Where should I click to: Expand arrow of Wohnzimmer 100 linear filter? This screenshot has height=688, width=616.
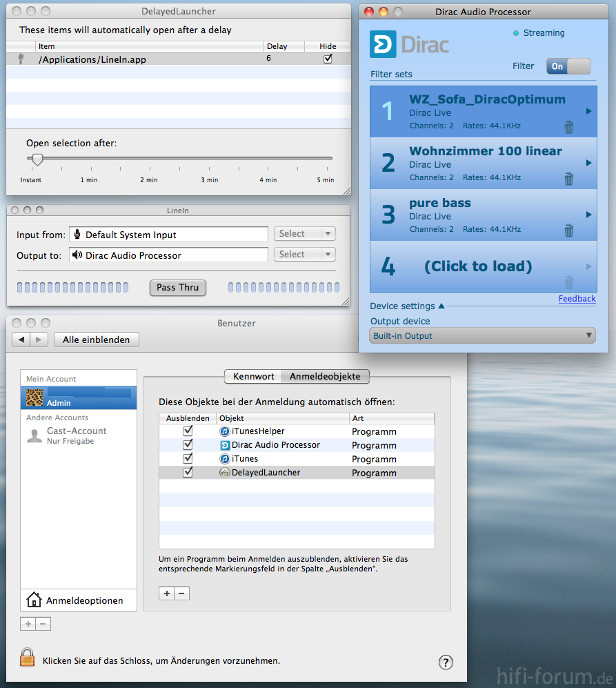coord(589,163)
